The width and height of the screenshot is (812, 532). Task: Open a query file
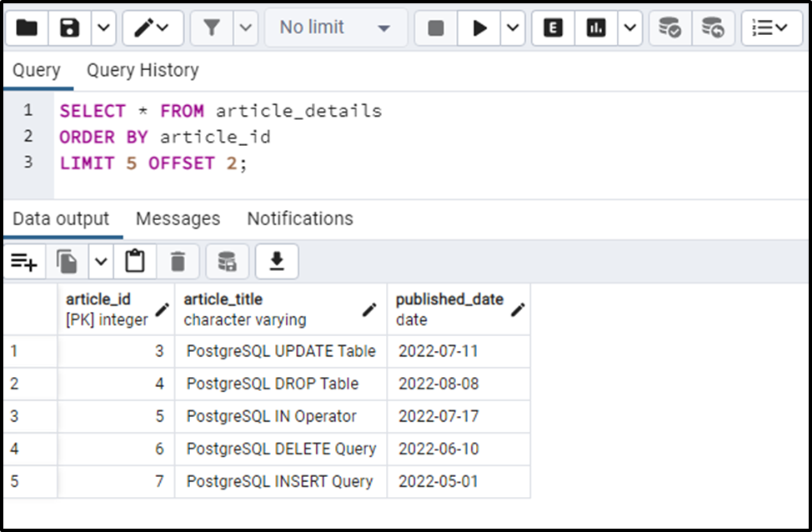click(27, 28)
